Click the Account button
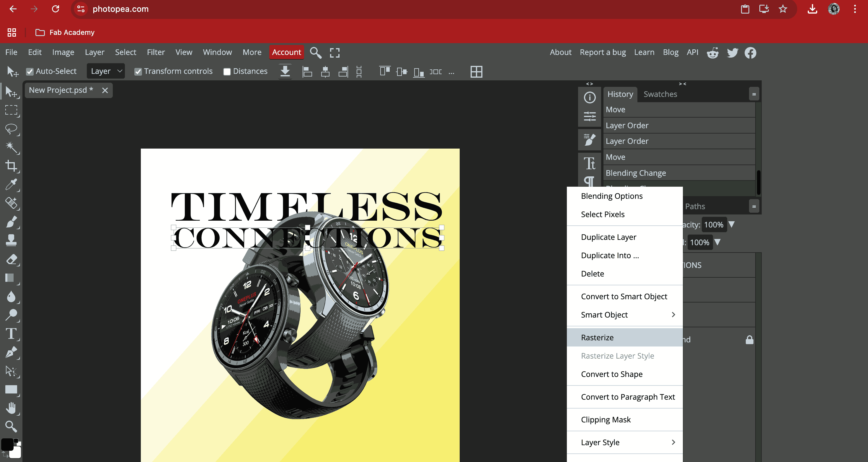The image size is (868, 462). point(286,52)
